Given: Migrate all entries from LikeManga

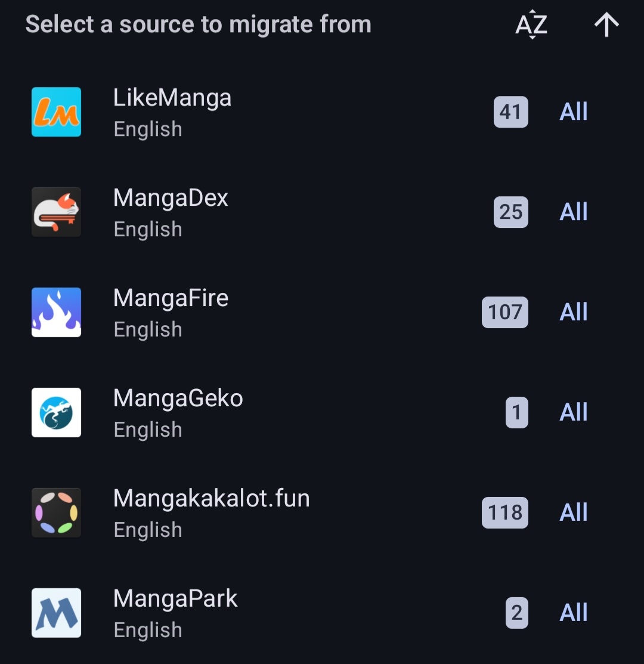Looking at the screenshot, I should tap(573, 112).
